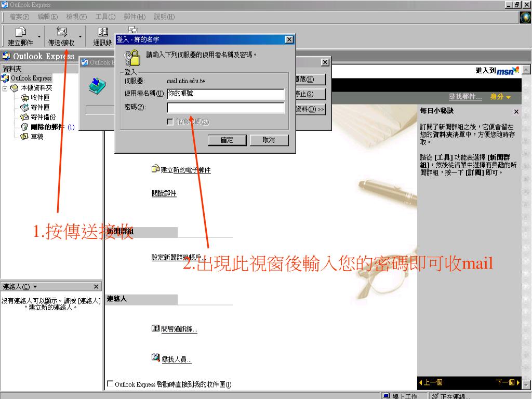Image resolution: width=532 pixels, height=399 pixels.
Task: Open the 寄件匣 (Outbox) folder icon
Action: [x=24, y=108]
